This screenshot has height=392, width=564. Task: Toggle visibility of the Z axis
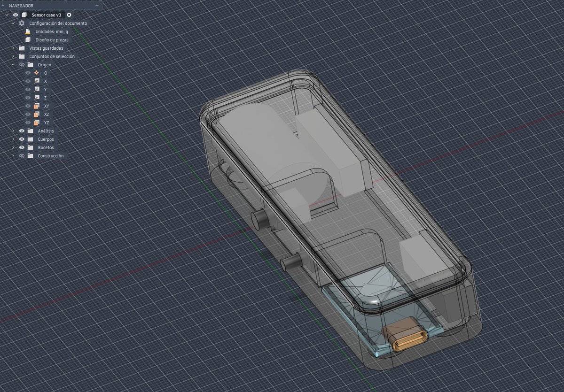click(28, 98)
